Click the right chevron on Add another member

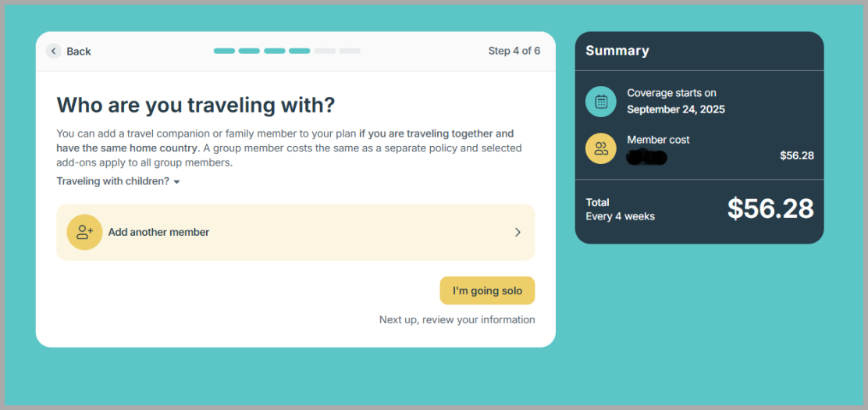[x=518, y=232]
